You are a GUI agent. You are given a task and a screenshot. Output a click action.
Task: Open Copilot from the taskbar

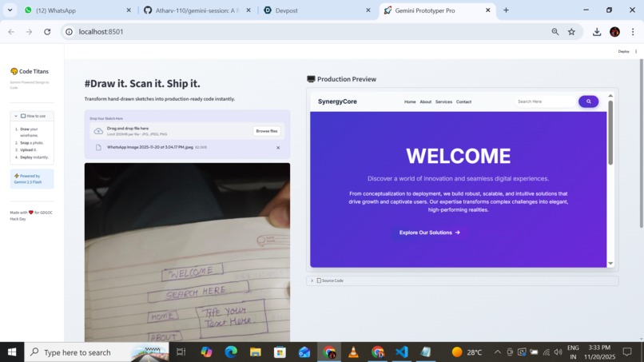pyautogui.click(x=206, y=352)
